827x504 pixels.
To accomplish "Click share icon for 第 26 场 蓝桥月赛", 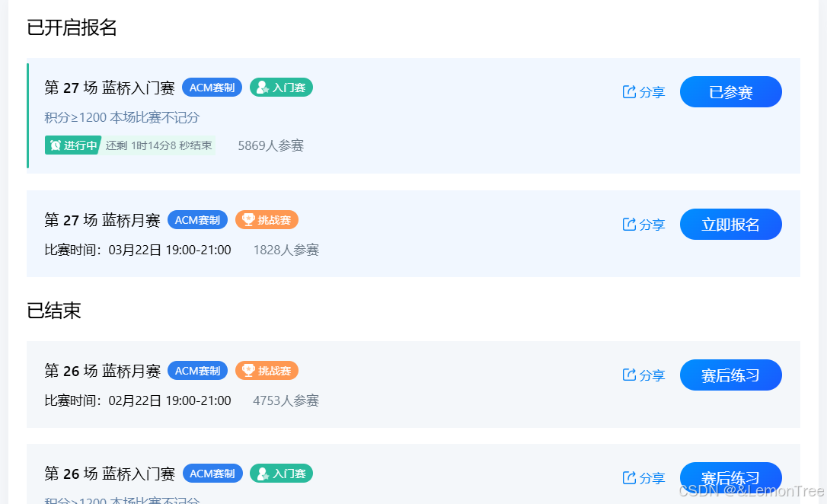I will (629, 375).
